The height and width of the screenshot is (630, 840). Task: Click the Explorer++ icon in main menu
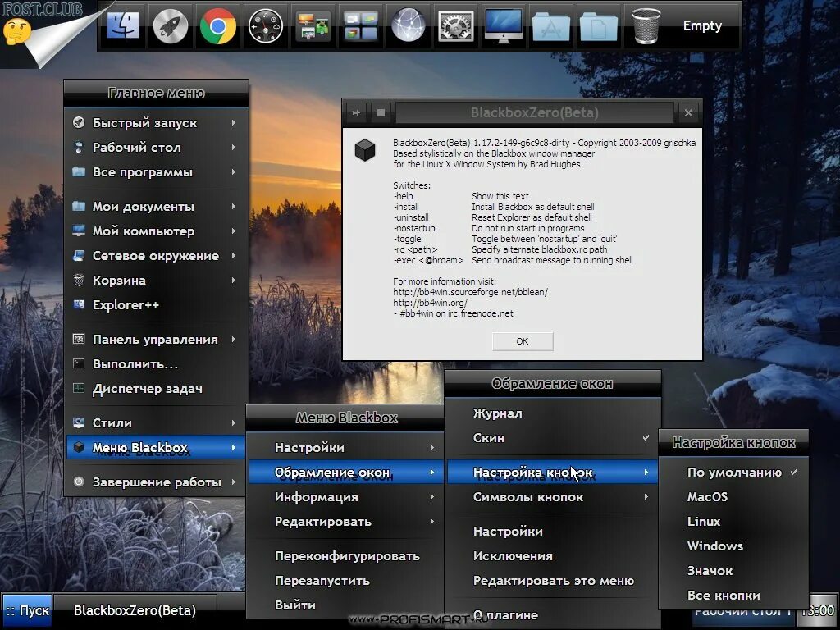coord(79,305)
